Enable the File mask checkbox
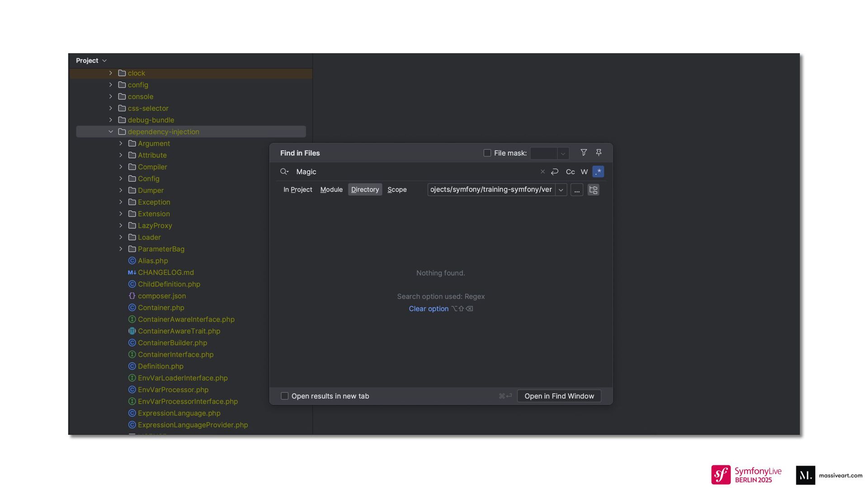868x488 pixels. point(487,153)
